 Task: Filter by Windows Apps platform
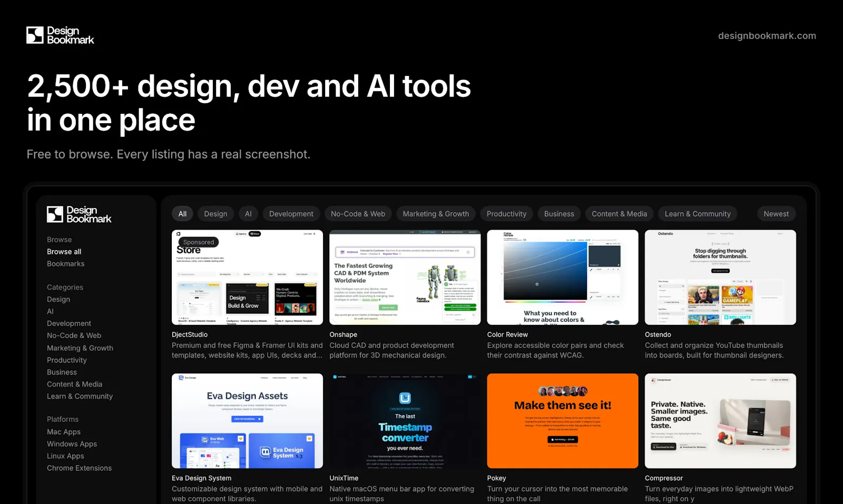[72, 444]
